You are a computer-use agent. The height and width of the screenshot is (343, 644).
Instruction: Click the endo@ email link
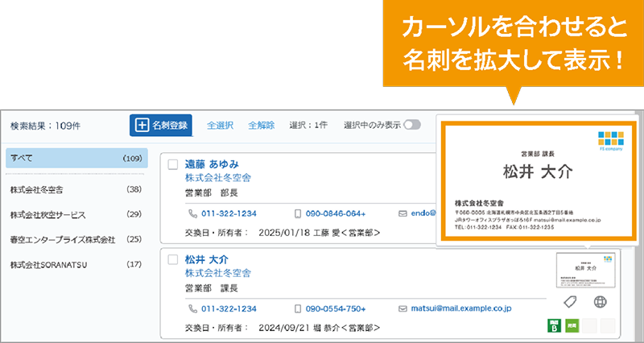(423, 213)
